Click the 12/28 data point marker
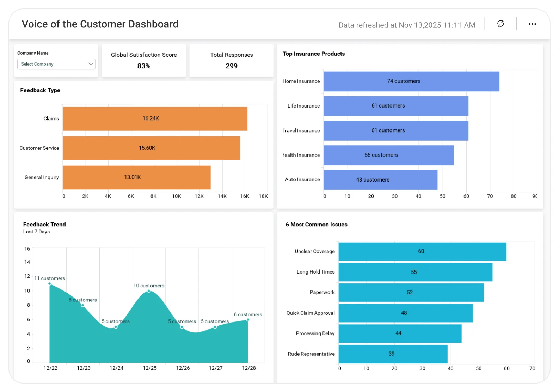 248,320
